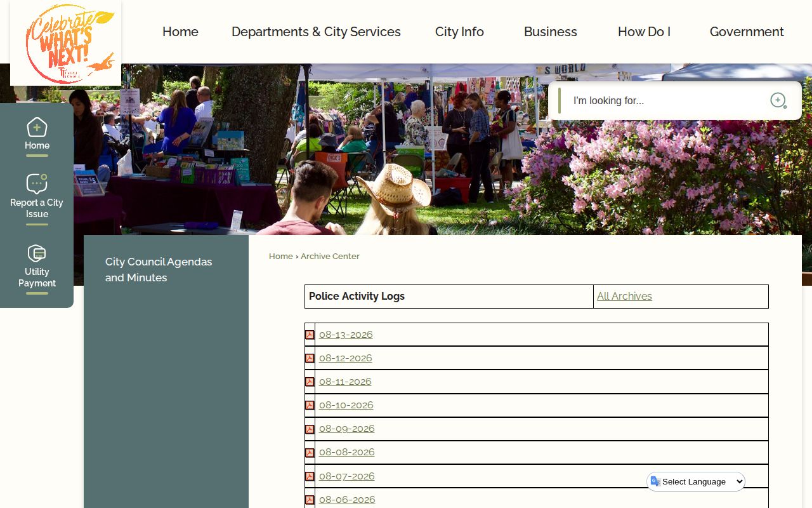Click the Home breadcrumb link

[x=280, y=256]
